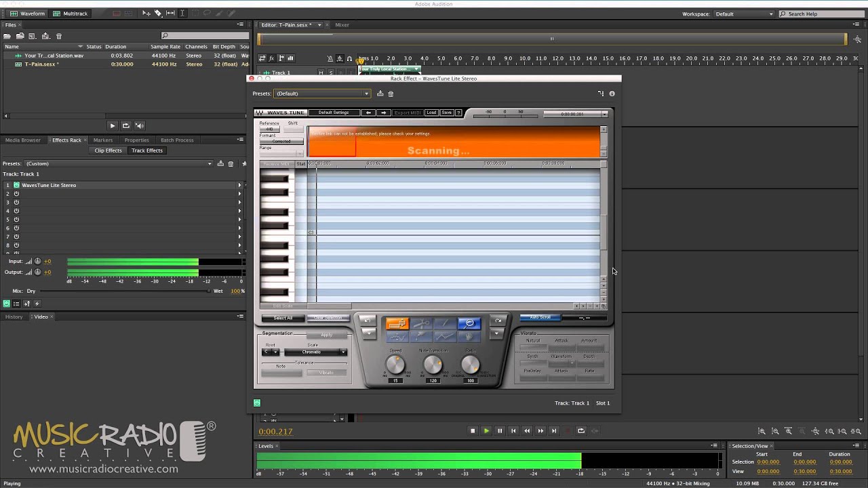
Task: Open the Root note dropdown in Segmentation
Action: (270, 352)
